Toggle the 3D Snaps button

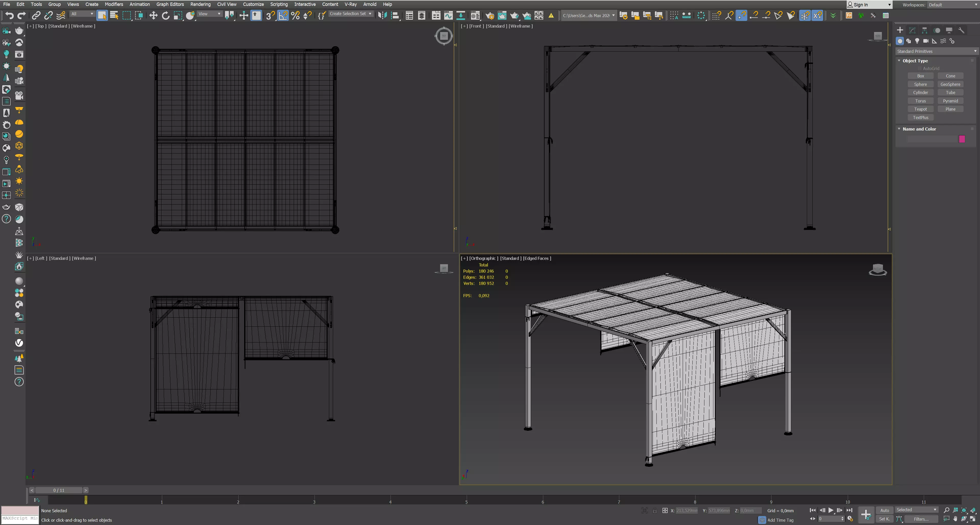point(270,15)
